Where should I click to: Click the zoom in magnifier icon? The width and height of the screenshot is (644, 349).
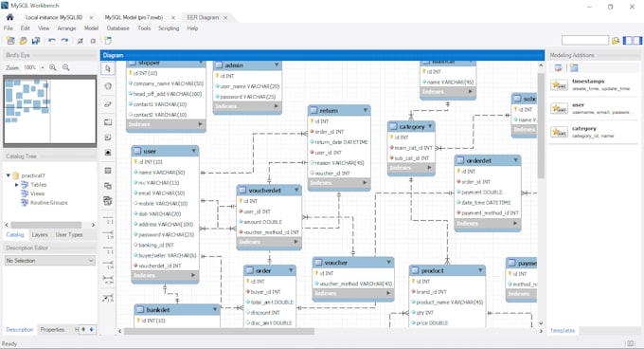tap(53, 67)
